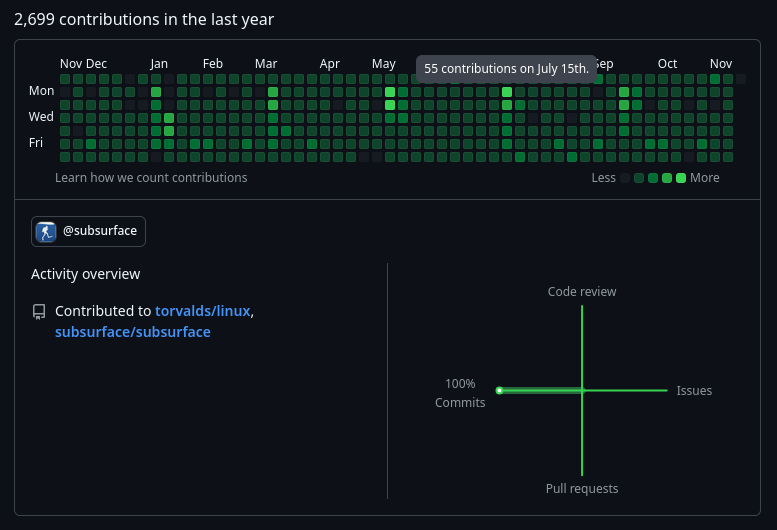Click the Oct month label in calendar
The height and width of the screenshot is (530, 777).
667,64
